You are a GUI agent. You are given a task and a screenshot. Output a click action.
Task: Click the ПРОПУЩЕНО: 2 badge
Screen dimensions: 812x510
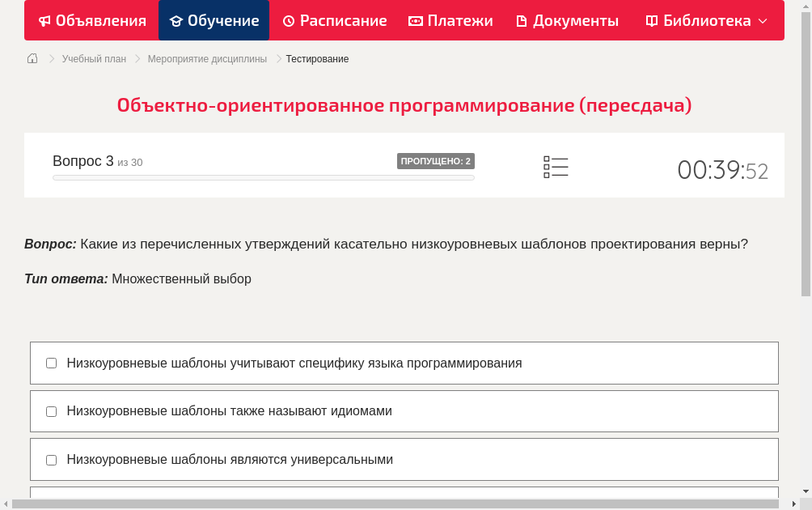click(x=435, y=160)
